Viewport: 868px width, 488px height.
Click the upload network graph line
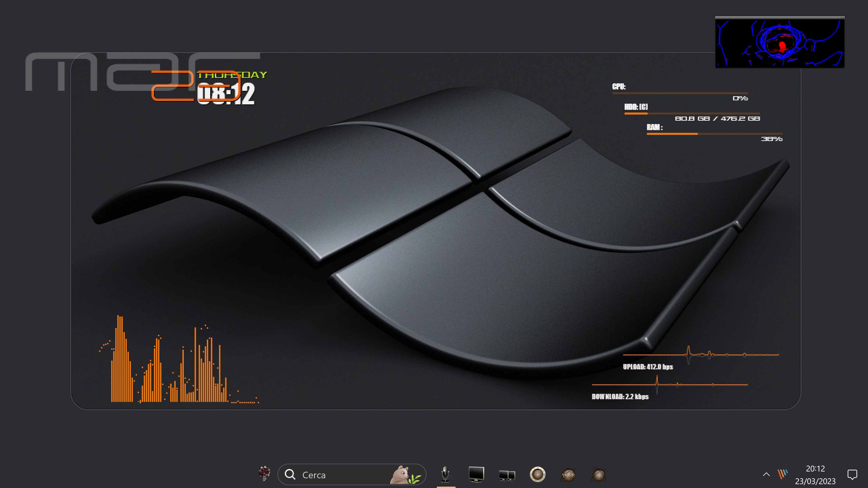(701, 355)
